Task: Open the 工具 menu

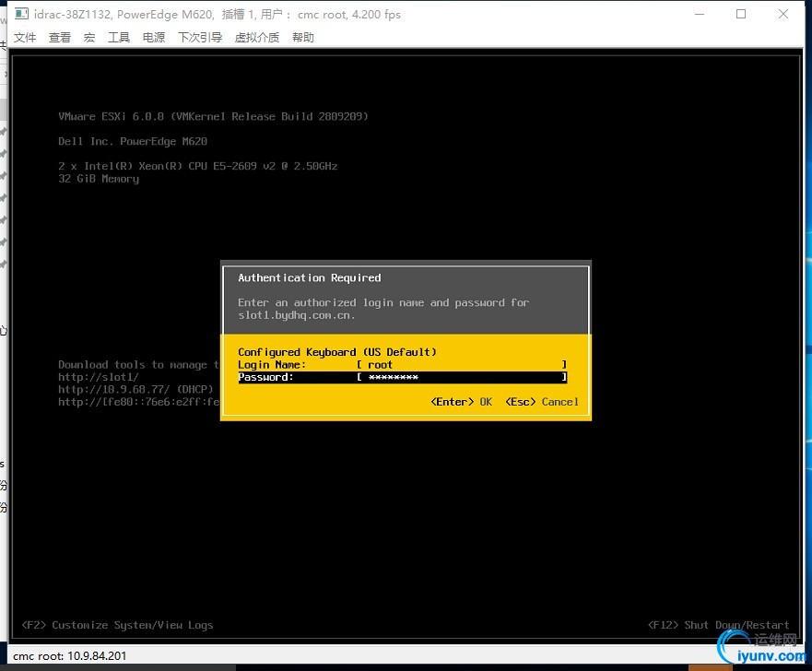Action: 119,37
